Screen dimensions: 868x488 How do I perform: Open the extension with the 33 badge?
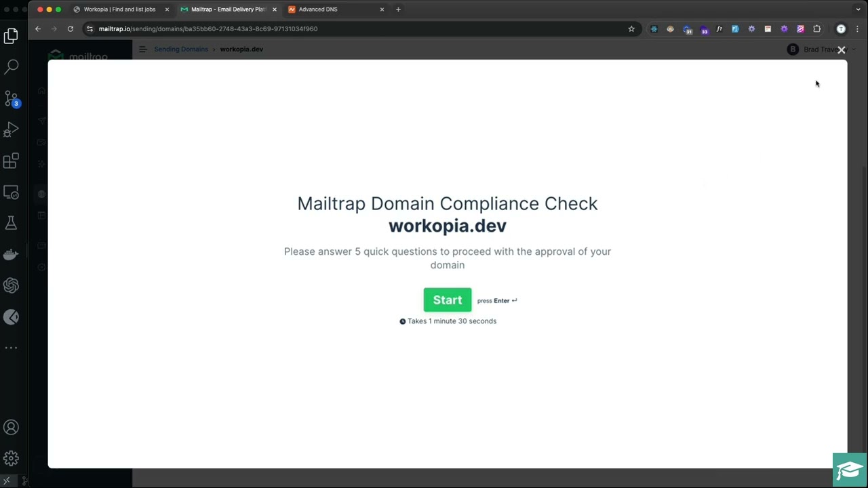point(703,29)
